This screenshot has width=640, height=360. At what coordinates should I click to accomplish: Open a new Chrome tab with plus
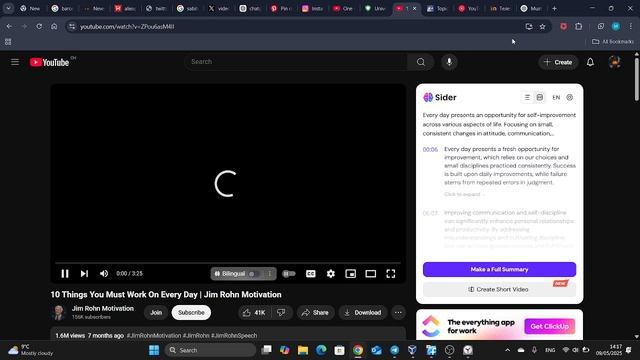pyautogui.click(x=554, y=8)
